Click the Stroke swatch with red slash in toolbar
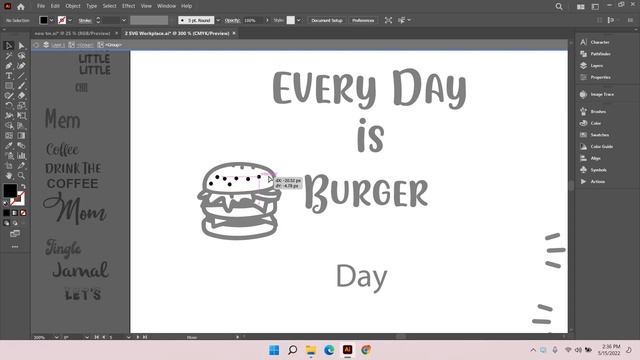This screenshot has height=360, width=640. pos(19,199)
